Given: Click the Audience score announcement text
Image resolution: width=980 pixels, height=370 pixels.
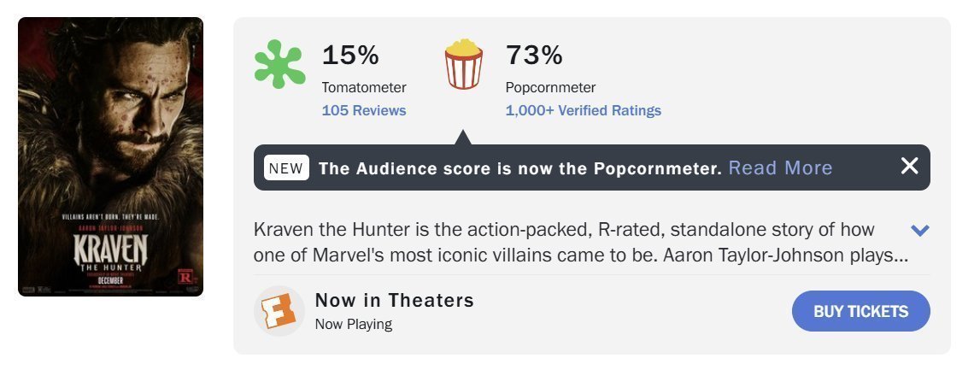Looking at the screenshot, I should tap(520, 168).
